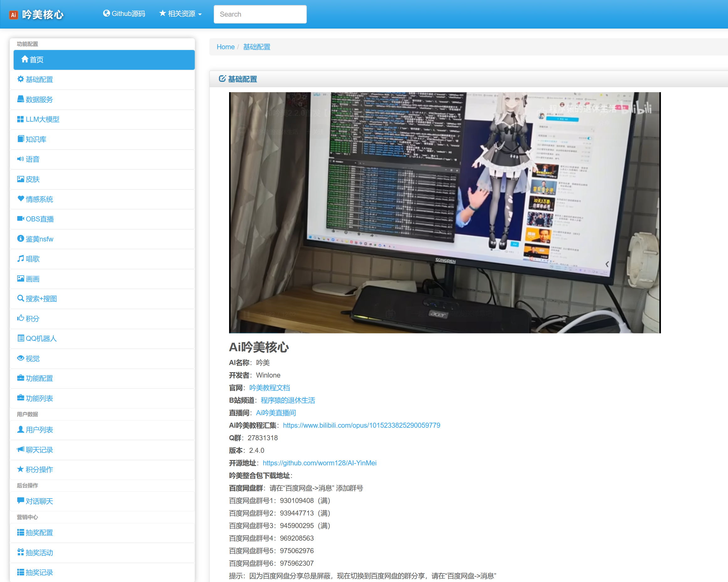
Task: Click the thumbs-up icon for 积分
Action: point(21,318)
